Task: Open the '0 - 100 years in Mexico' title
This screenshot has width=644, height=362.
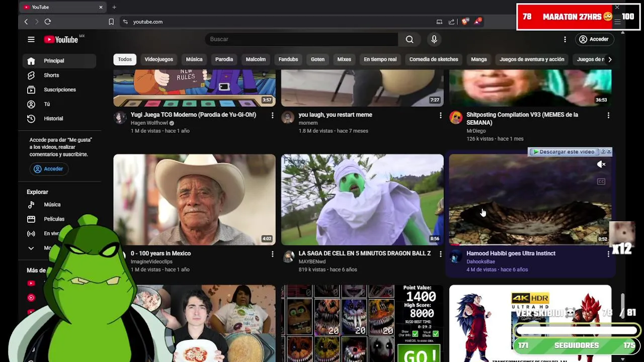Action: click(161, 253)
